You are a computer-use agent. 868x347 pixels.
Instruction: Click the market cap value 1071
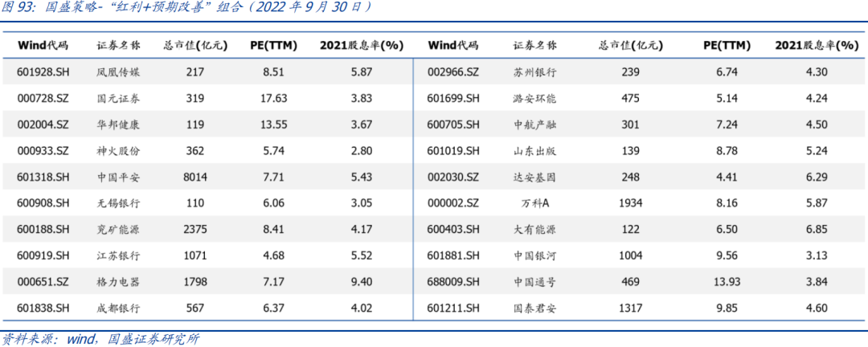[x=195, y=255]
